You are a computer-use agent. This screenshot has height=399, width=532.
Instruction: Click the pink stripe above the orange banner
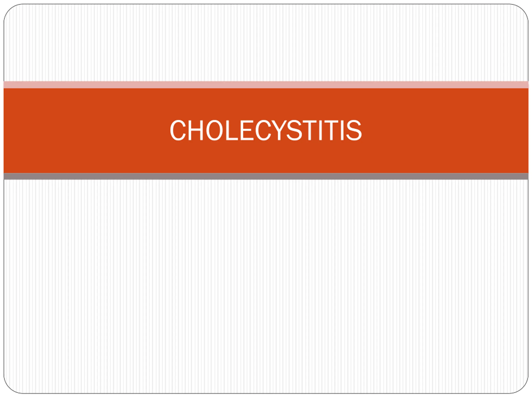(266, 85)
